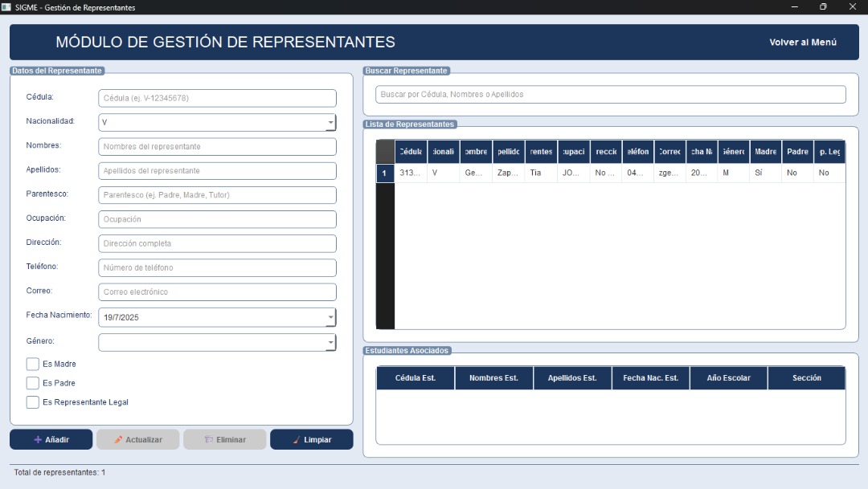Check the Es Madre checkbox

coord(33,365)
